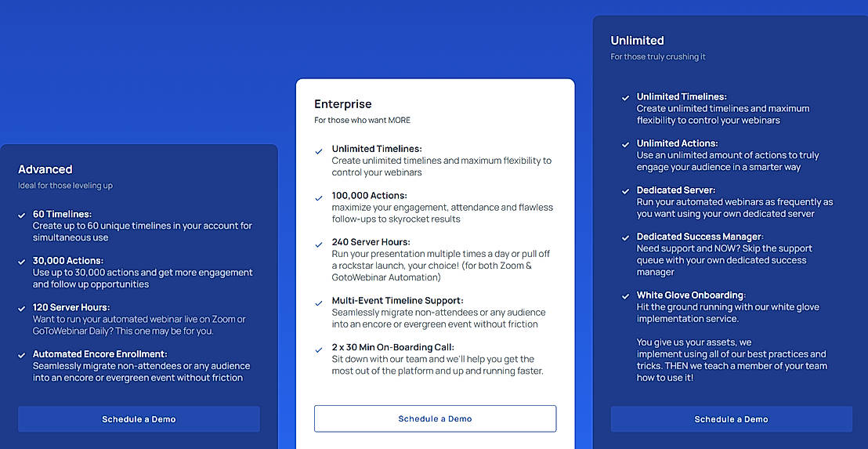This screenshot has height=449, width=868.
Task: Click the Multi-Event Timeline Support checkmark
Action: click(x=319, y=303)
